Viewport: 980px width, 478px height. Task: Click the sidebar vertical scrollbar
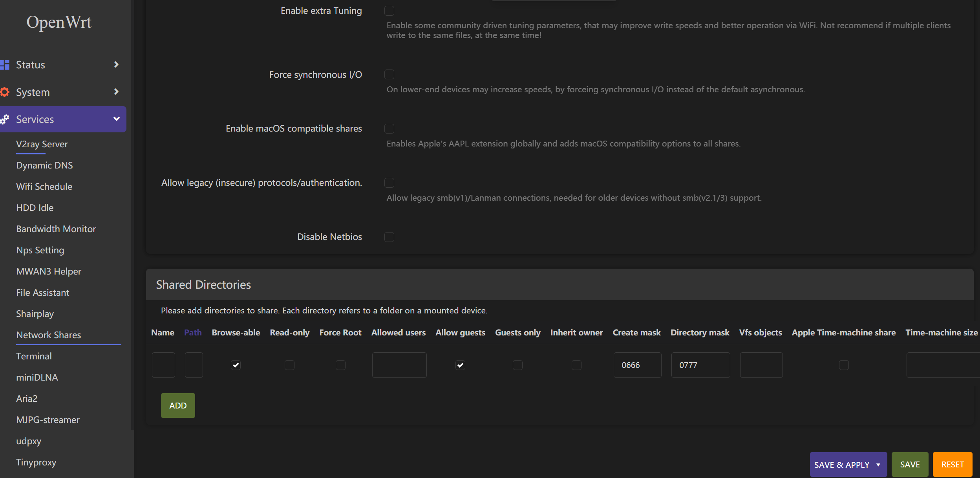(132, 214)
